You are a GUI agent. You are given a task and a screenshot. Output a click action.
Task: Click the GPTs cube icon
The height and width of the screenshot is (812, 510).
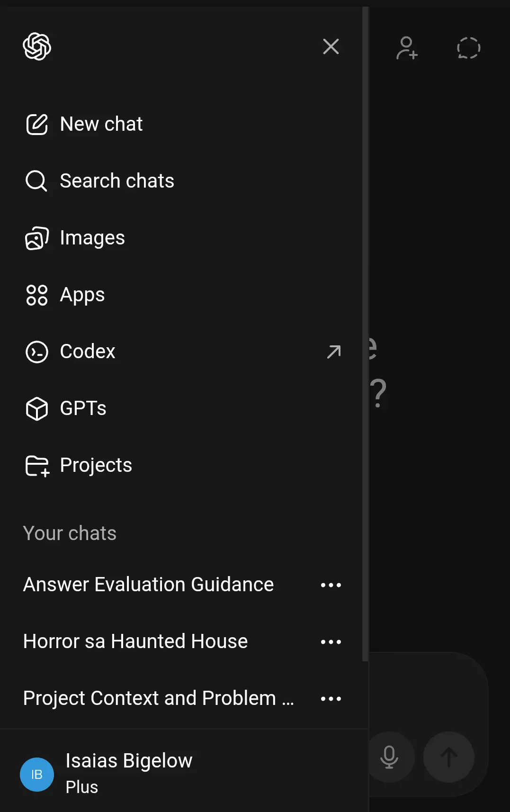click(37, 408)
